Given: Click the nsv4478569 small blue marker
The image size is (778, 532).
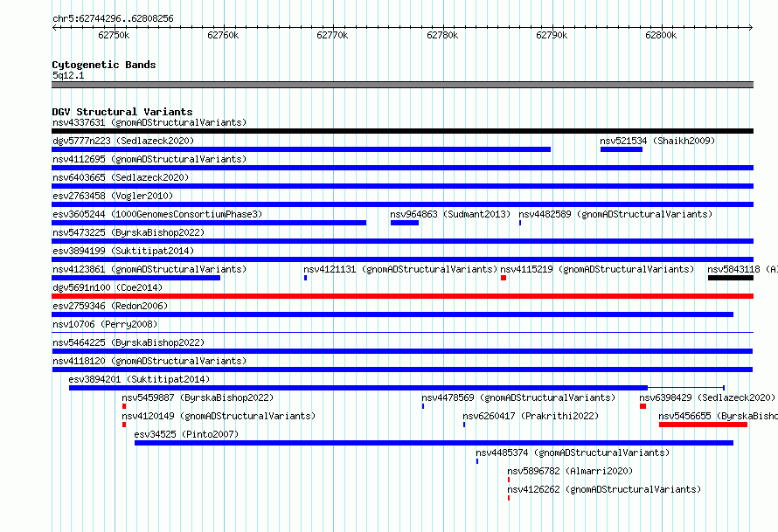Looking at the screenshot, I should point(423,406).
